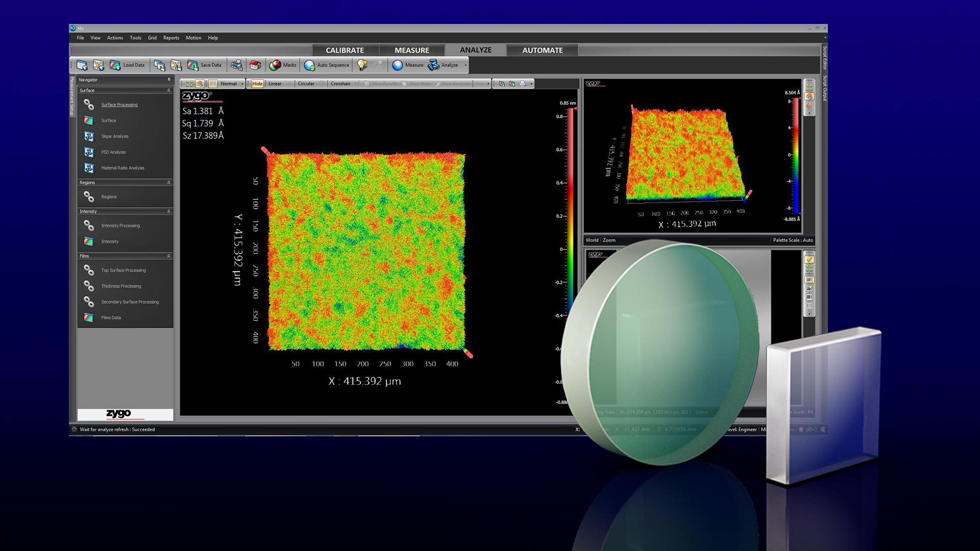Image resolution: width=980 pixels, height=551 pixels.
Task: Open Films Data plot icon
Action: click(89, 317)
